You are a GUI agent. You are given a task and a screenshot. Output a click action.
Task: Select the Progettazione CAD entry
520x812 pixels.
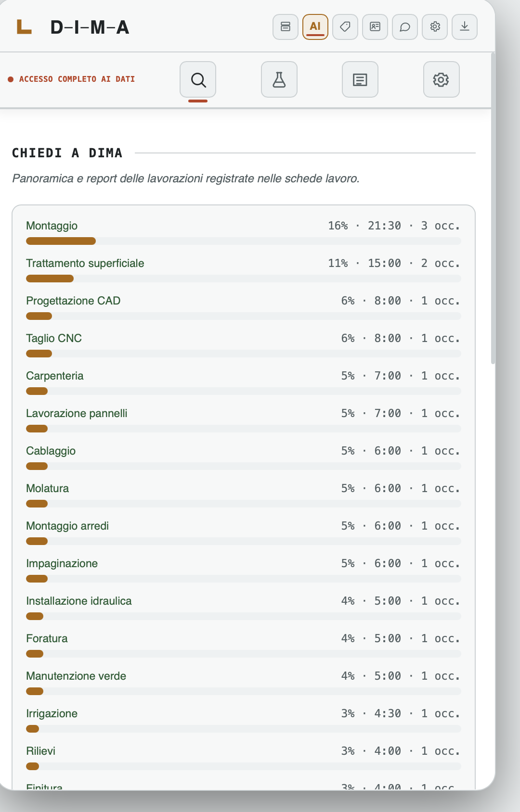pos(243,307)
